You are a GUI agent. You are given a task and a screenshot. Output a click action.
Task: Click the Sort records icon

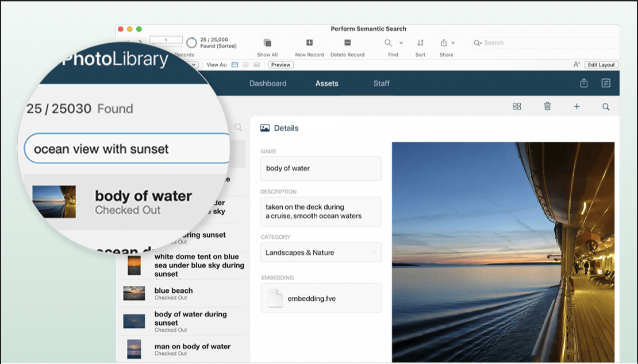[x=420, y=43]
